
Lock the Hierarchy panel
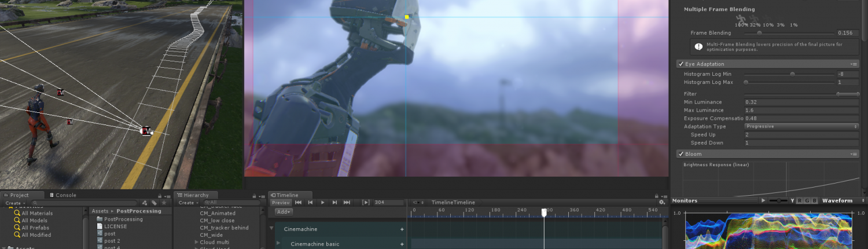pyautogui.click(x=253, y=196)
